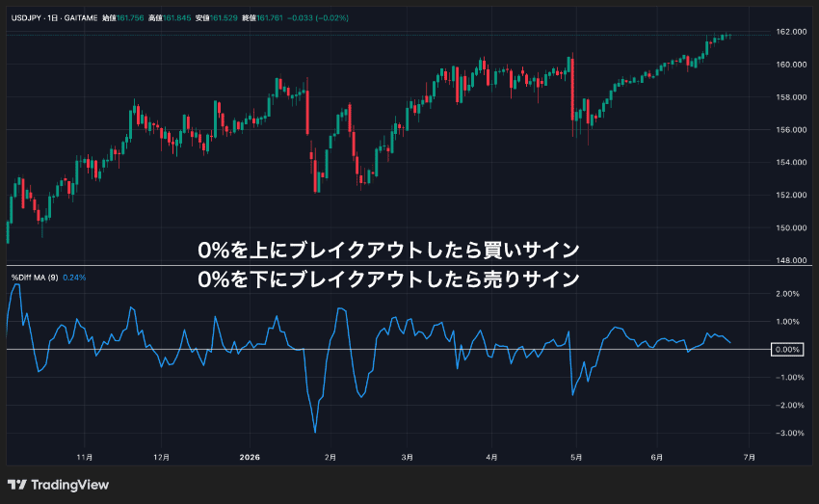819x504 pixels.
Task: Select the 0.00% price scale label
Action: point(787,350)
